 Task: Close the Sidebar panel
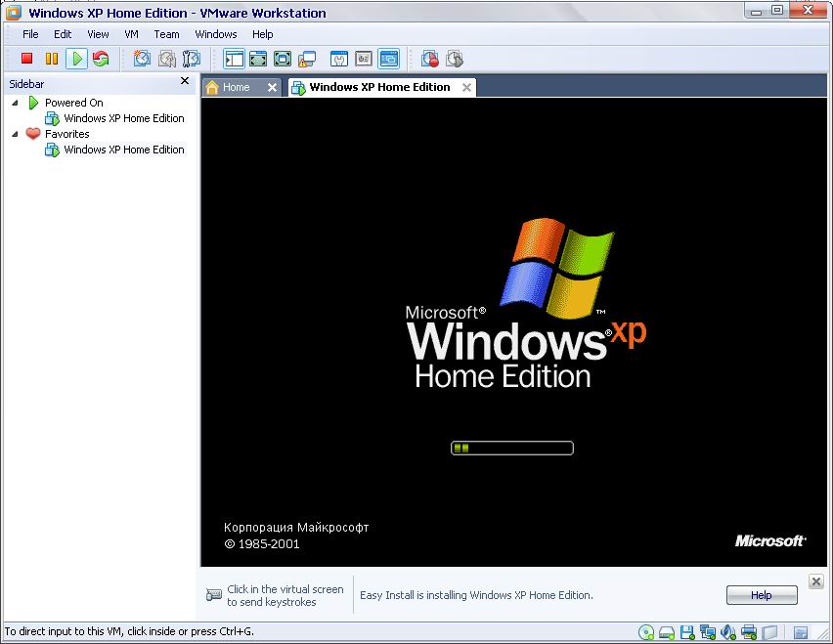tap(185, 81)
